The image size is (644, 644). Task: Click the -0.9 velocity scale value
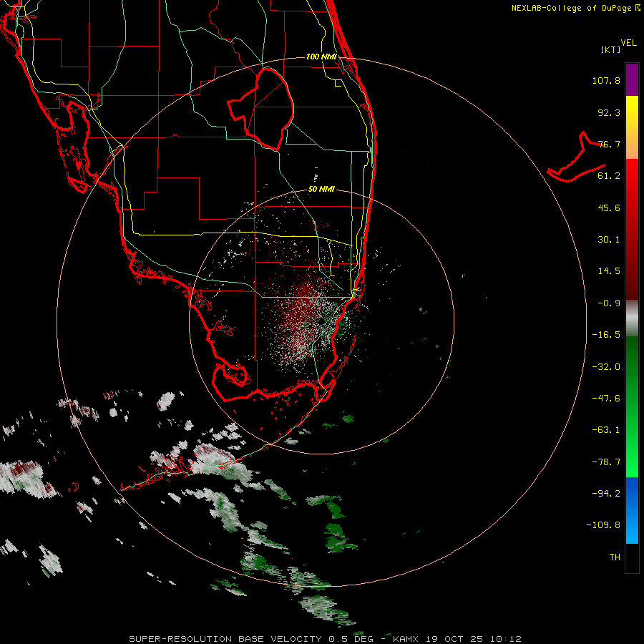(609, 303)
